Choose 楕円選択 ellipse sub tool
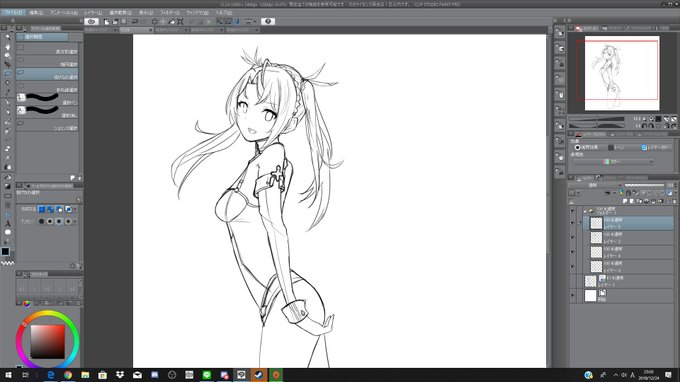Screen dimensions: 680x382 pyautogui.click(x=47, y=62)
